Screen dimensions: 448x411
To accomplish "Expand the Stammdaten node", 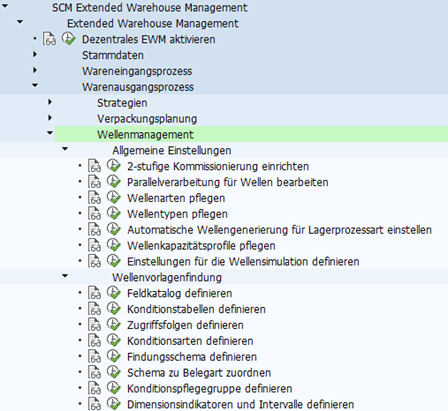I will 35,54.
